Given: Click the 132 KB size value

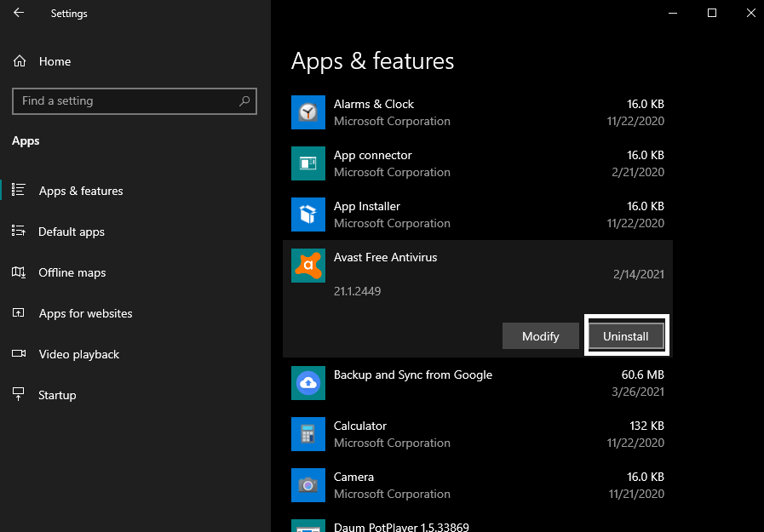Looking at the screenshot, I should pyautogui.click(x=646, y=426).
